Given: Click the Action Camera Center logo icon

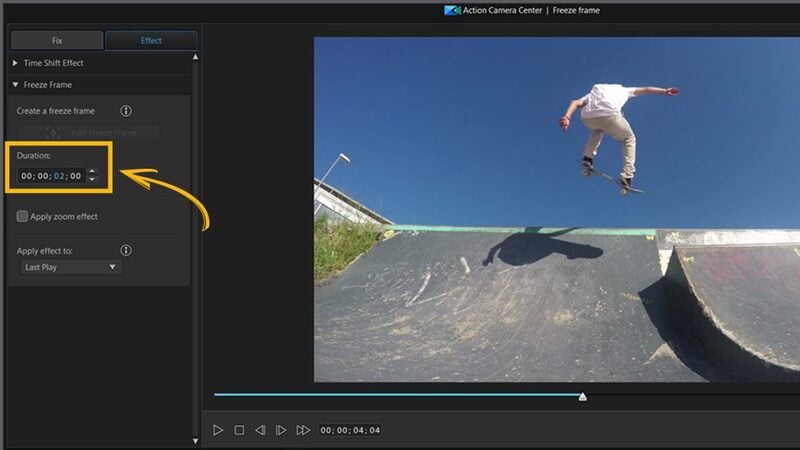Looking at the screenshot, I should 452,10.
